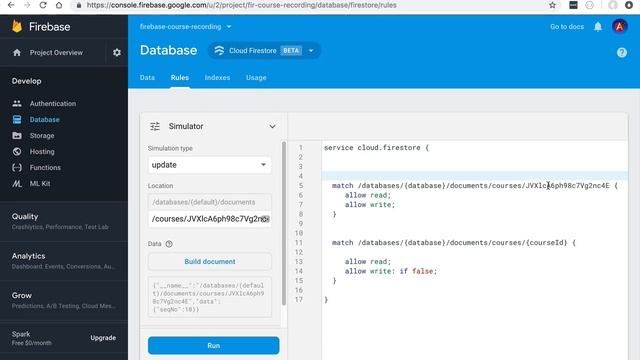Go forward in browser
Viewport: 640px width, 360px height.
click(27, 5)
